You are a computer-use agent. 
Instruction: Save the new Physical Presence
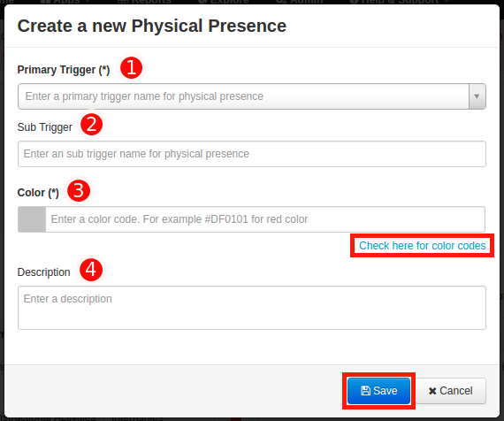pos(379,391)
